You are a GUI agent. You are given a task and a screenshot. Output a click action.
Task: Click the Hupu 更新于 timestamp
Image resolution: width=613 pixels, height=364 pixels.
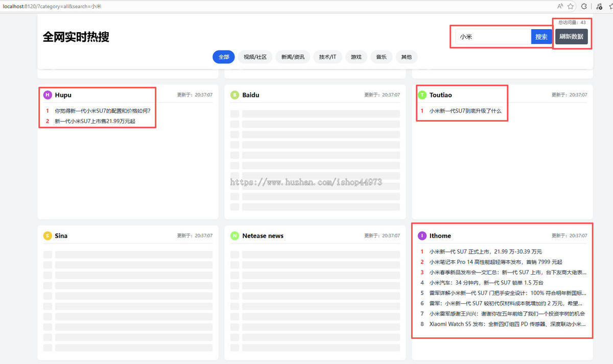(x=195, y=95)
